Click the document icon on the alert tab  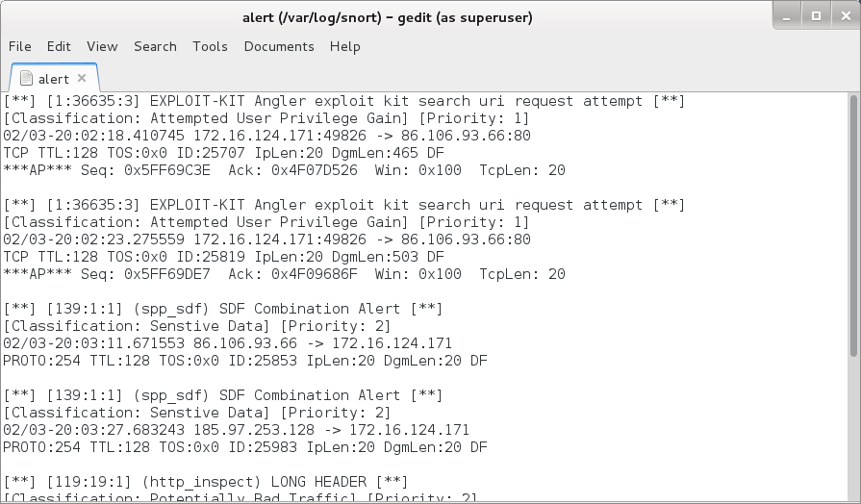25,79
